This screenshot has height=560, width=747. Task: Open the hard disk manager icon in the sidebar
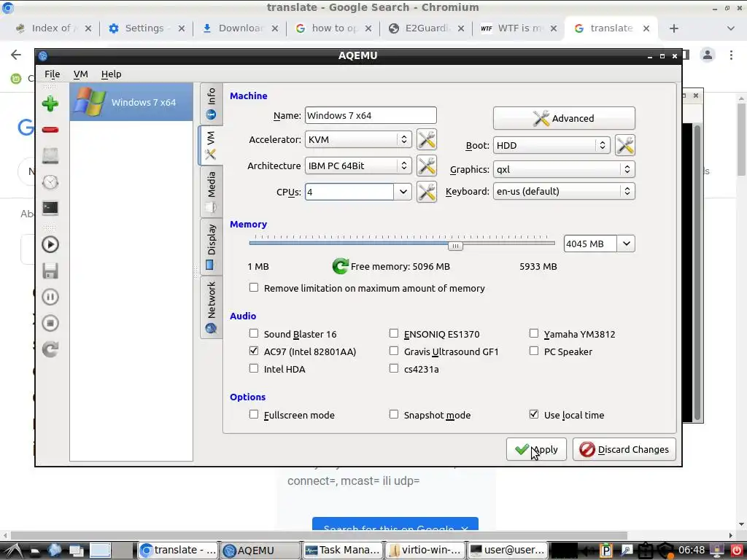(x=50, y=156)
